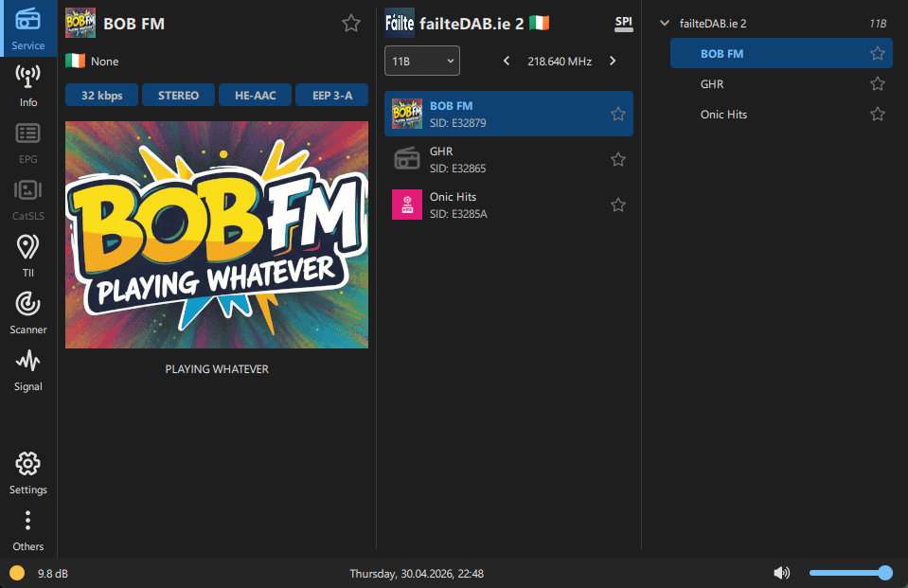The height and width of the screenshot is (588, 908).
Task: Open the TII location panel
Action: (27, 256)
